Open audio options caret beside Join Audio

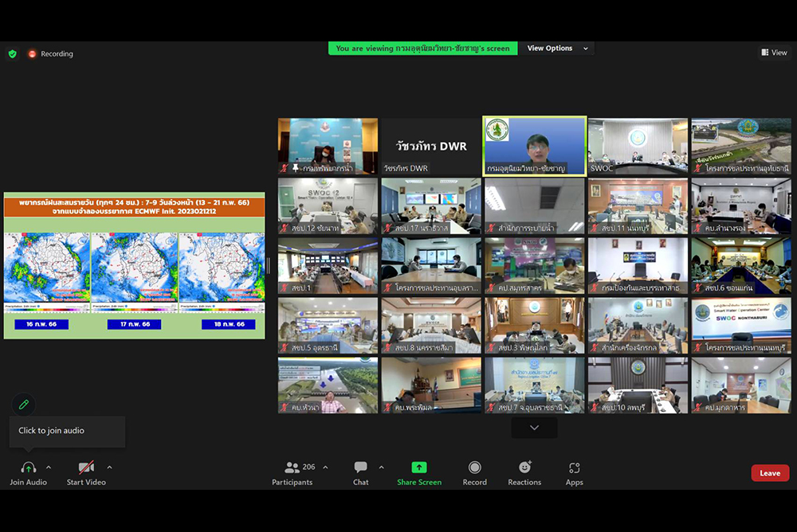49,467
